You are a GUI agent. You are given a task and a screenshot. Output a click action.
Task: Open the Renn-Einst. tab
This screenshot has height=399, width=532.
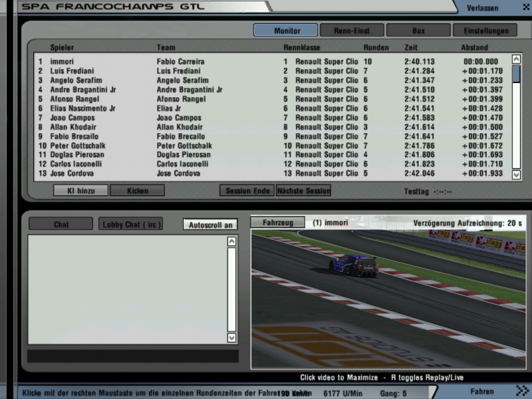coord(352,31)
